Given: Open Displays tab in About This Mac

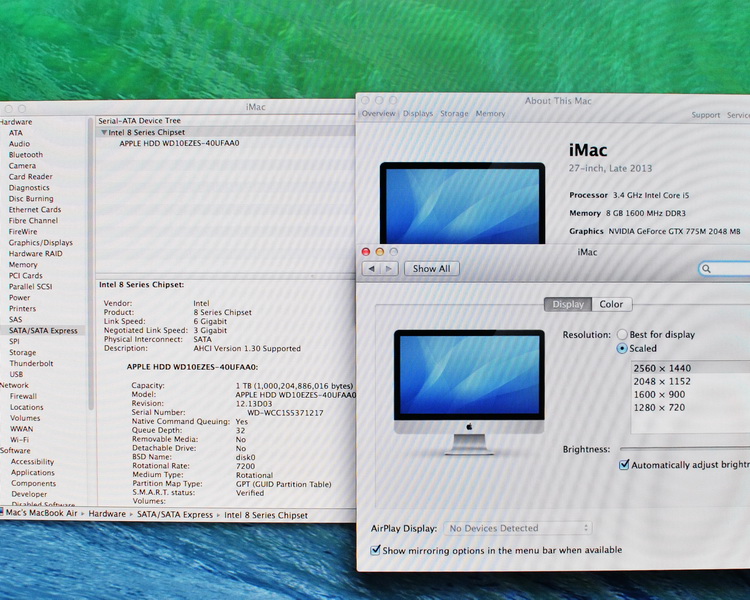Looking at the screenshot, I should point(418,113).
